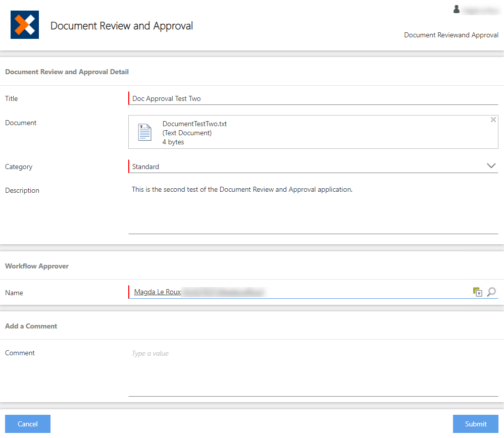Click the Document Review and Approval Detail header
Image resolution: width=504 pixels, height=438 pixels.
pyautogui.click(x=67, y=72)
